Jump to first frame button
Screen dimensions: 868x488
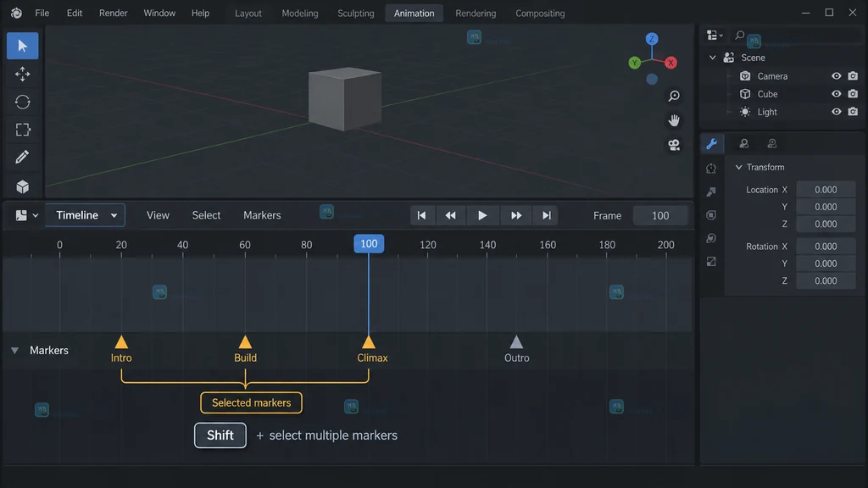[x=422, y=216]
